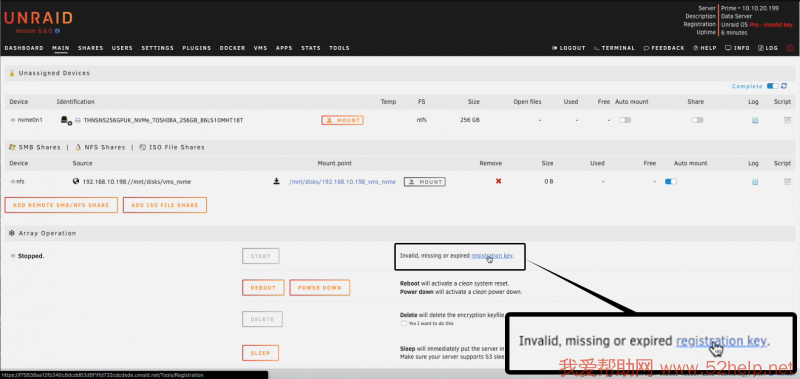The height and width of the screenshot is (379, 800).
Task: Open the log icon for nvme0n1 device
Action: pos(755,120)
